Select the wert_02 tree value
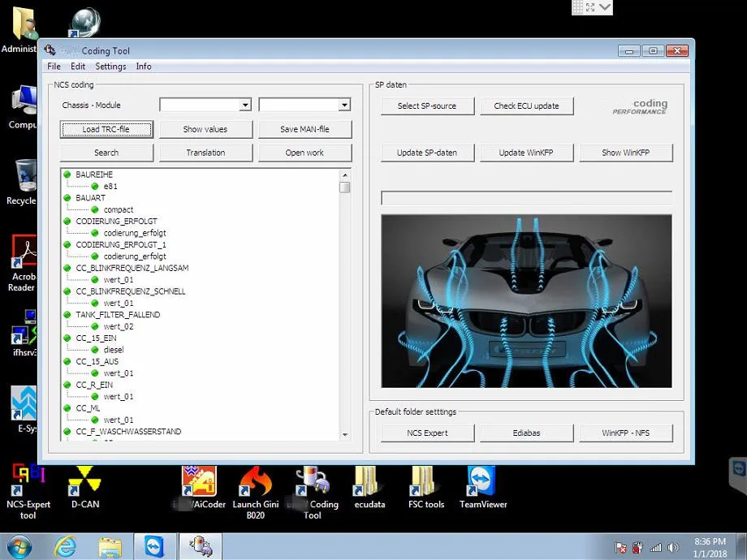The height and width of the screenshot is (560, 747). (119, 326)
